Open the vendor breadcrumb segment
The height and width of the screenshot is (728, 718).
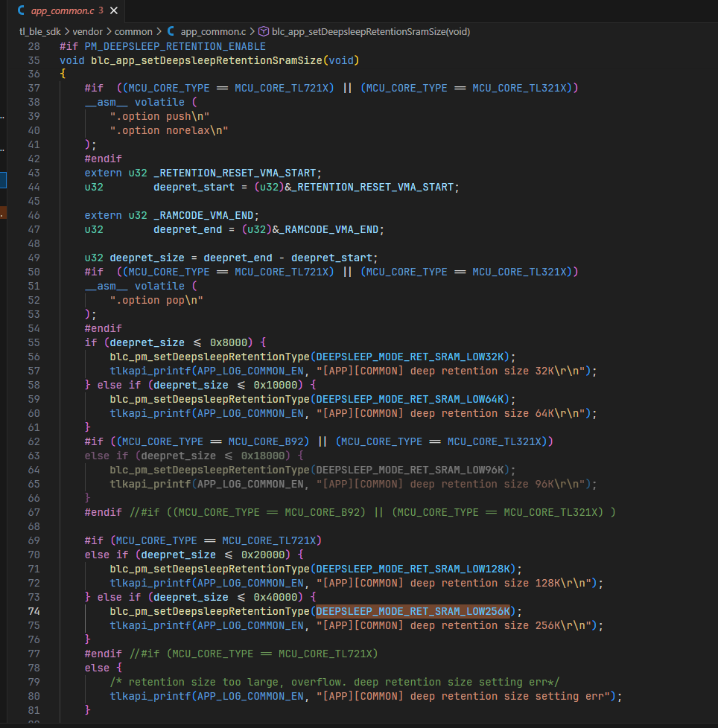click(87, 31)
